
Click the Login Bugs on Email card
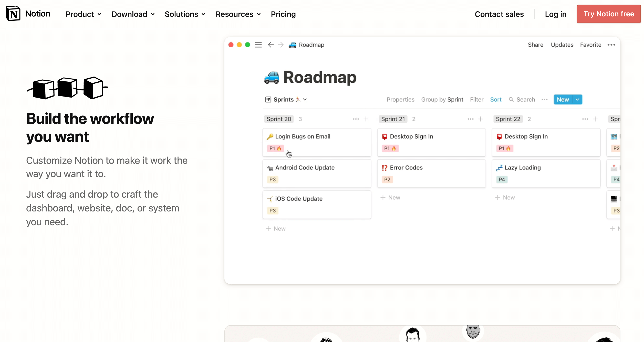pyautogui.click(x=317, y=142)
